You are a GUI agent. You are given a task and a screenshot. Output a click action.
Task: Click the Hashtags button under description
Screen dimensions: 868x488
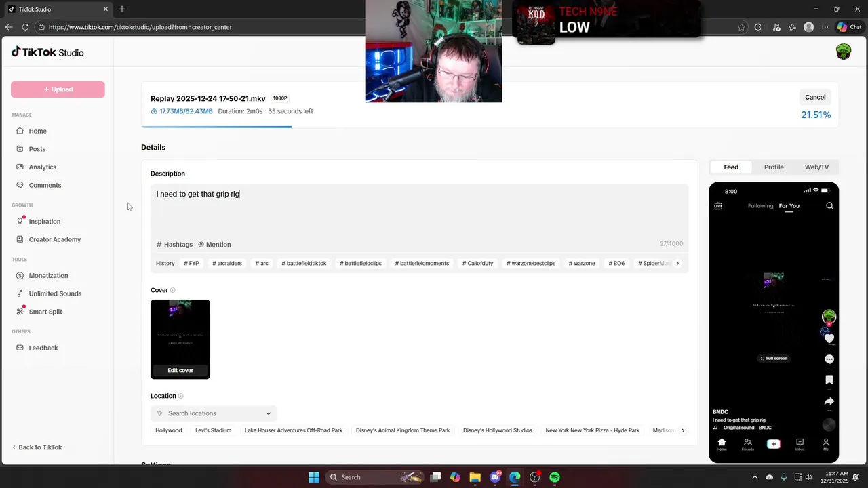point(175,244)
